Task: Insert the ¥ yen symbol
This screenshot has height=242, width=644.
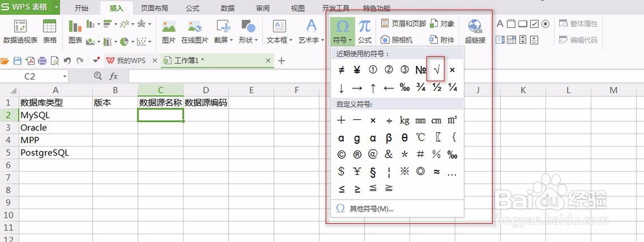Action: click(x=357, y=70)
